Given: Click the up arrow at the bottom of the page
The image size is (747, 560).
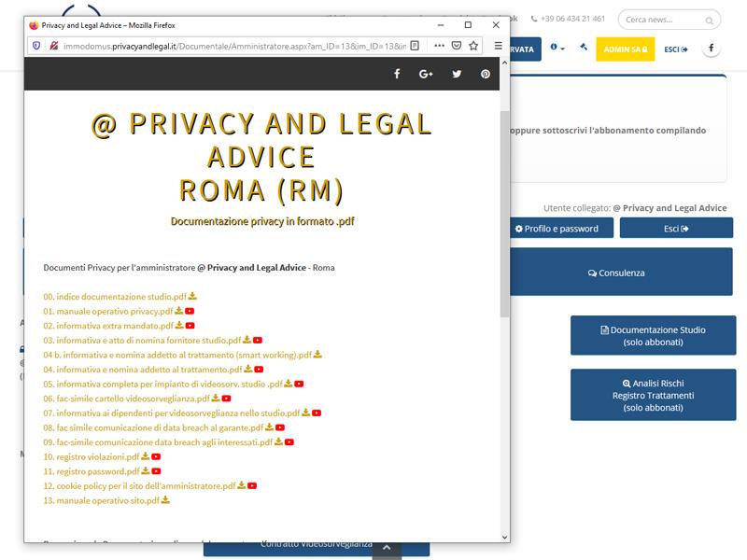Looking at the screenshot, I should coord(387,548).
